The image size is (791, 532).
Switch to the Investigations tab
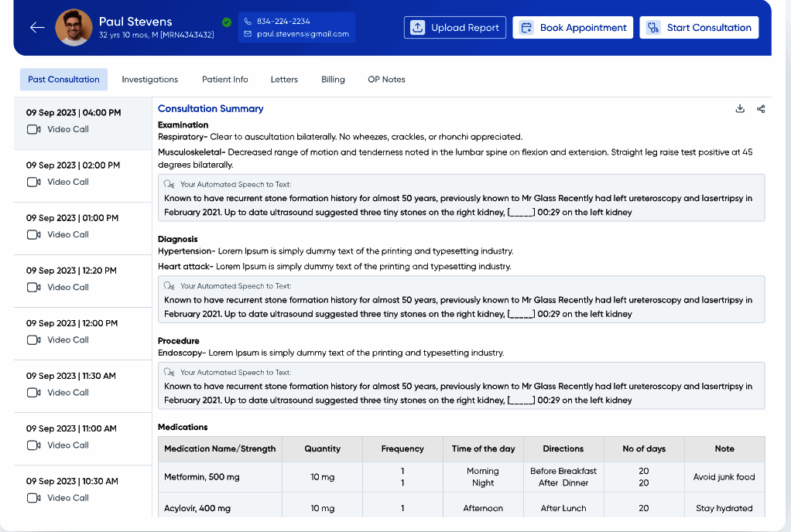[x=149, y=80]
